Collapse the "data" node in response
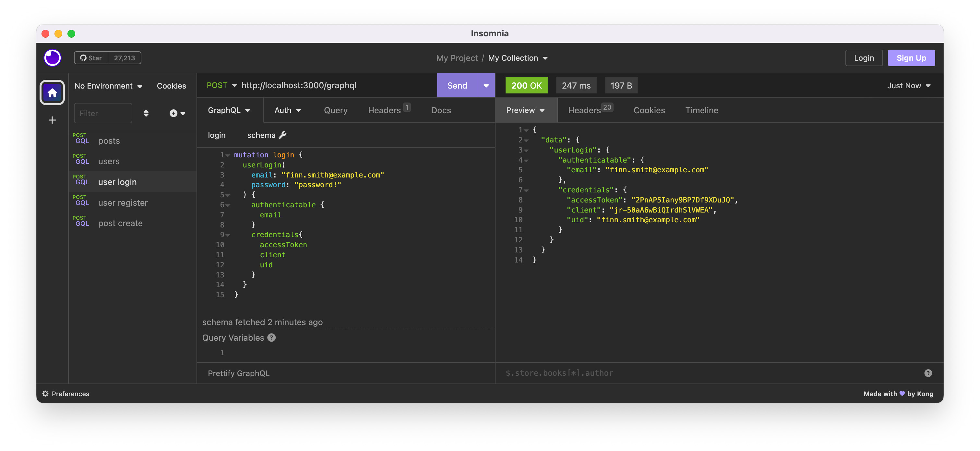 tap(526, 140)
